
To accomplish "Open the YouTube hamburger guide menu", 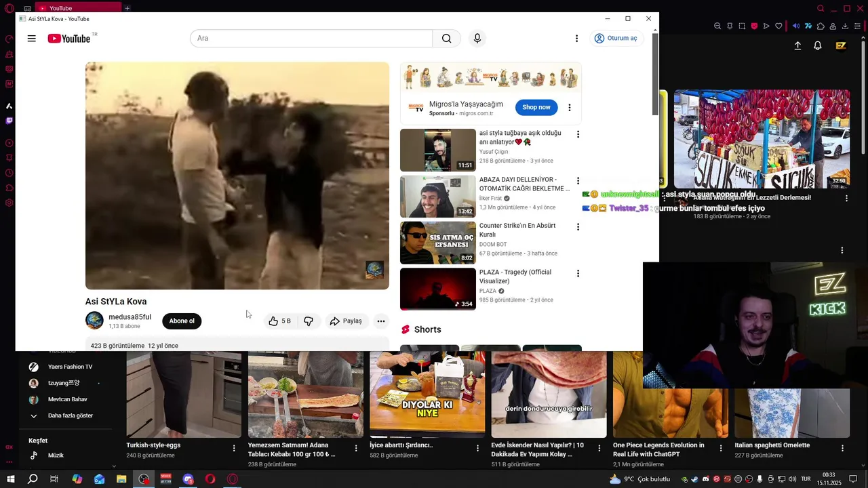I will [x=31, y=39].
